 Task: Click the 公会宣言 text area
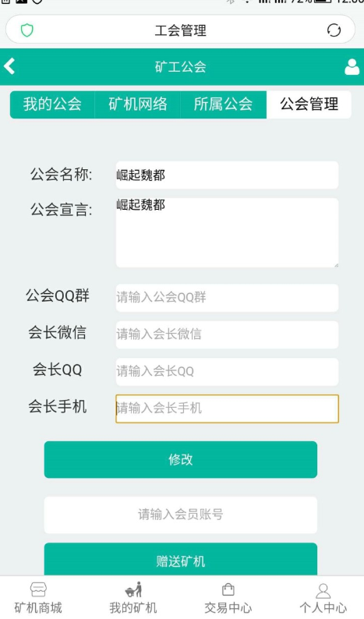[227, 232]
